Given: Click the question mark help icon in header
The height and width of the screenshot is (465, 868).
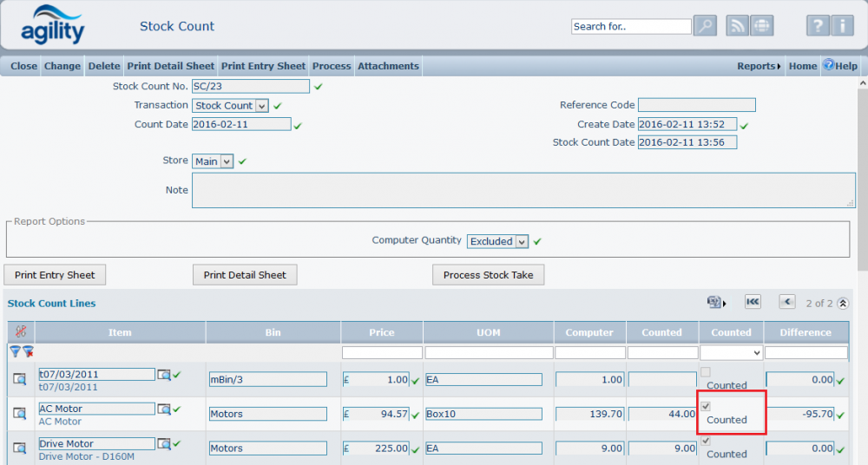Looking at the screenshot, I should point(818,26).
